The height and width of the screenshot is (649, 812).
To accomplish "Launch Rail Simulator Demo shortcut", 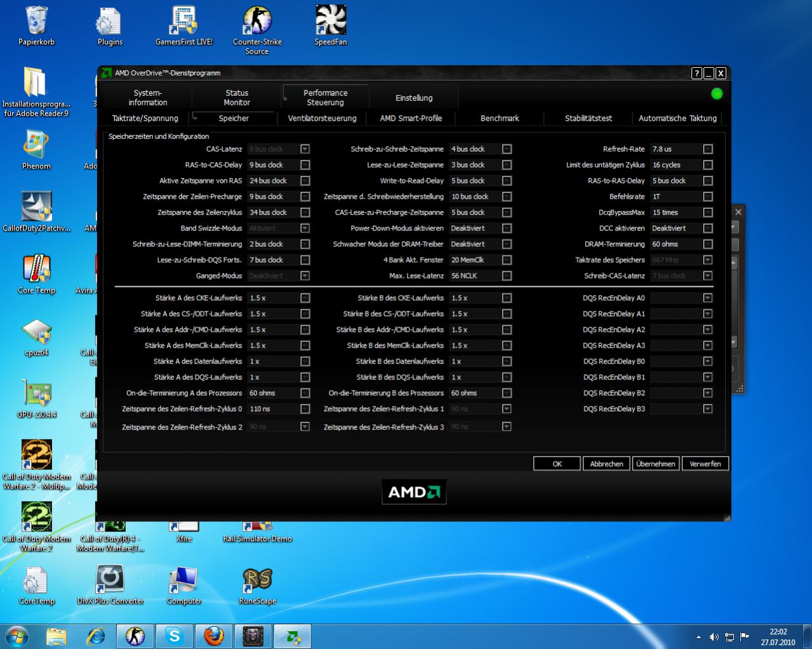I will (257, 532).
